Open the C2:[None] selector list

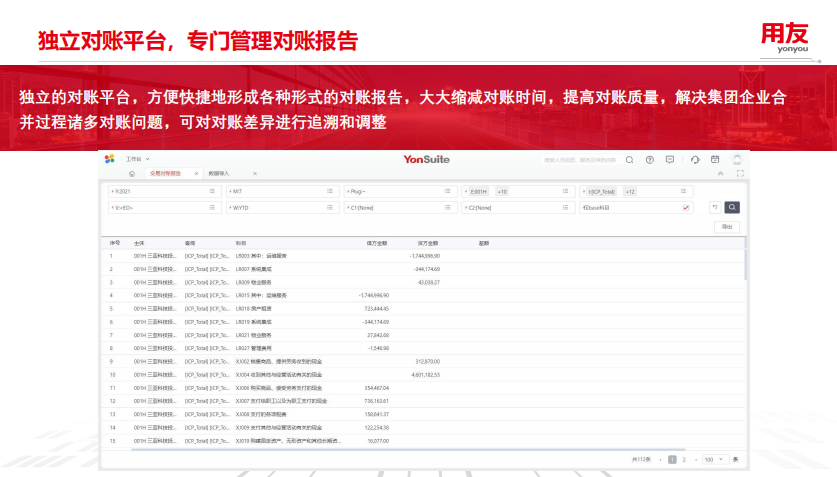(565, 208)
